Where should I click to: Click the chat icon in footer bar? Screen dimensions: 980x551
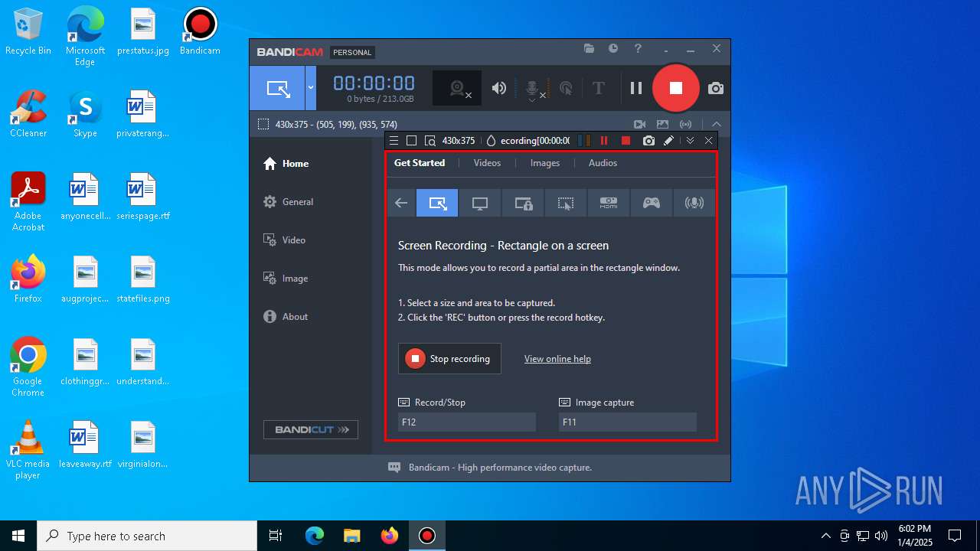(394, 467)
